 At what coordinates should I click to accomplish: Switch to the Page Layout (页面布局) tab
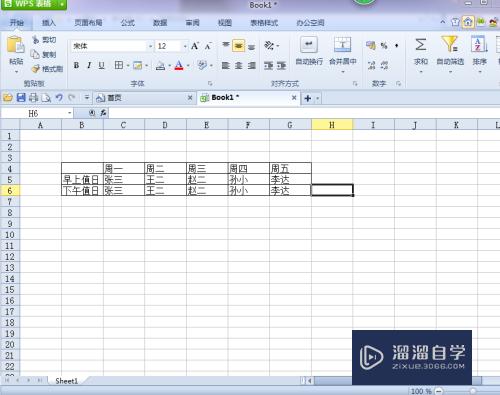pyautogui.click(x=88, y=23)
